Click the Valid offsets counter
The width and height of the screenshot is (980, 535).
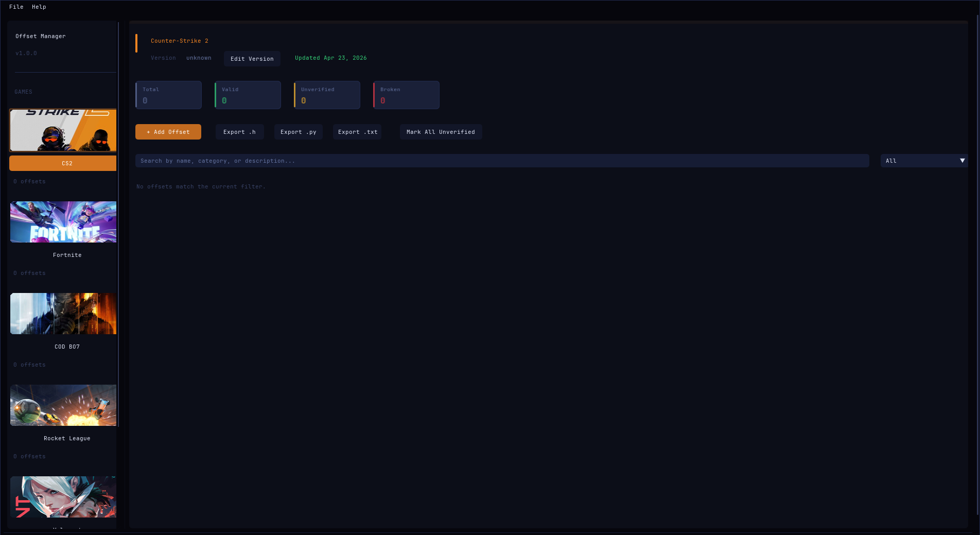tap(247, 95)
